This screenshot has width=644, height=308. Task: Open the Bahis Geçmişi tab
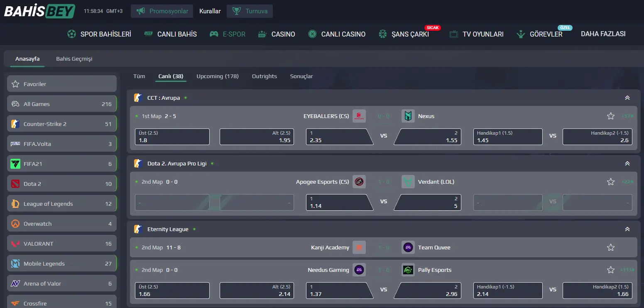(x=74, y=59)
